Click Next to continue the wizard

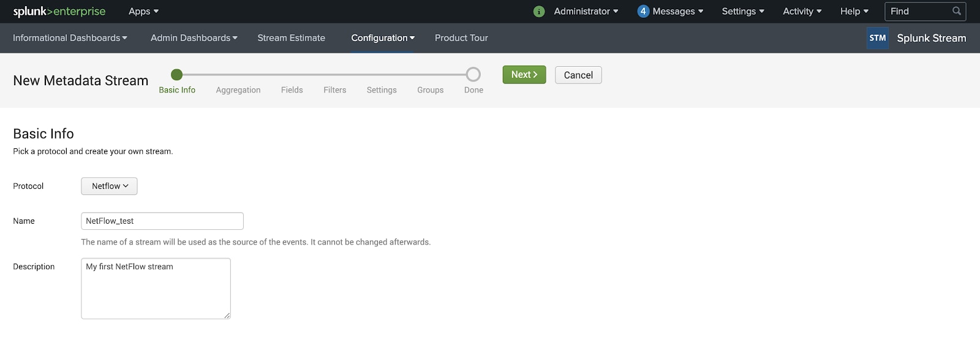tap(524, 75)
